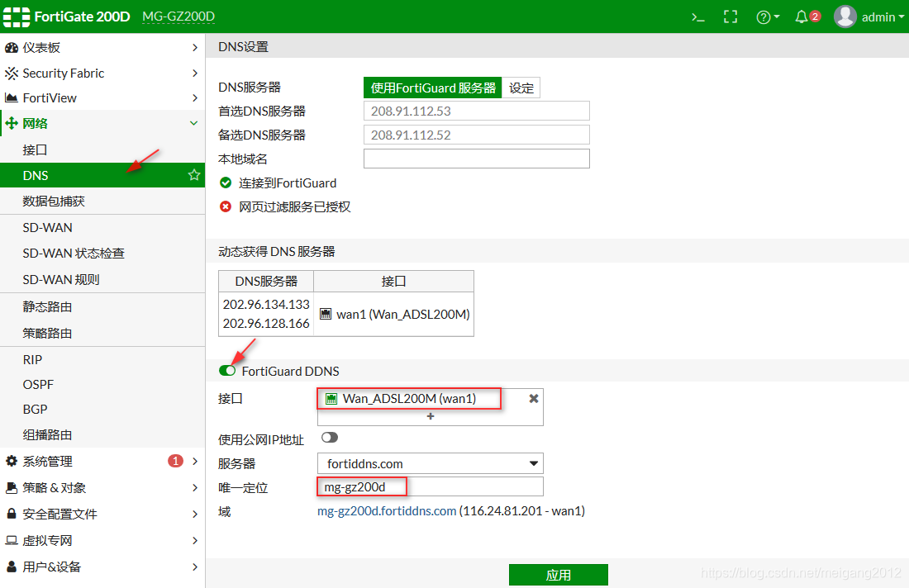Click the admin user avatar
The image size is (909, 588).
(845, 17)
